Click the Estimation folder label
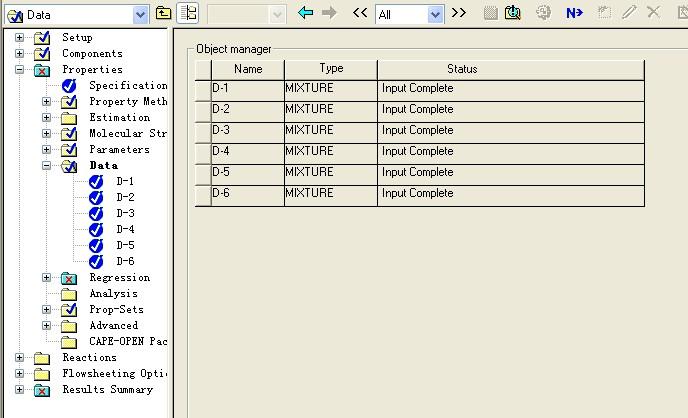Viewport: 688px width, 418px height. pyautogui.click(x=120, y=118)
